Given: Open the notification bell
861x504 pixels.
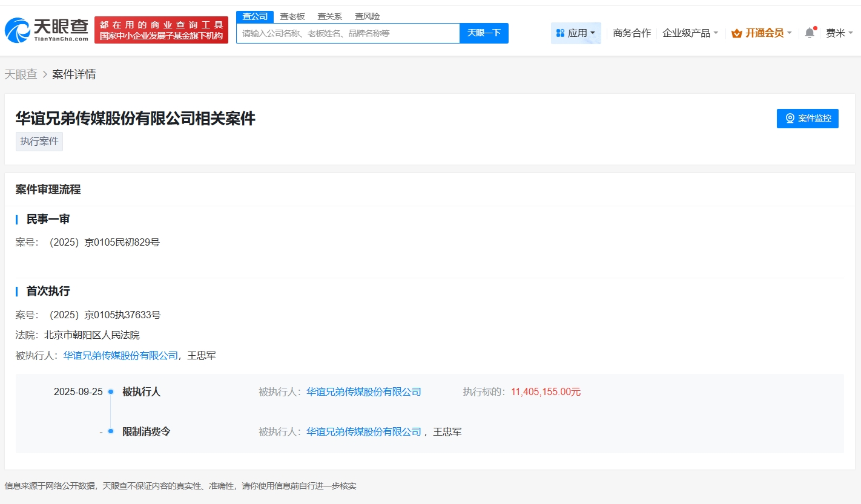Looking at the screenshot, I should pos(810,33).
